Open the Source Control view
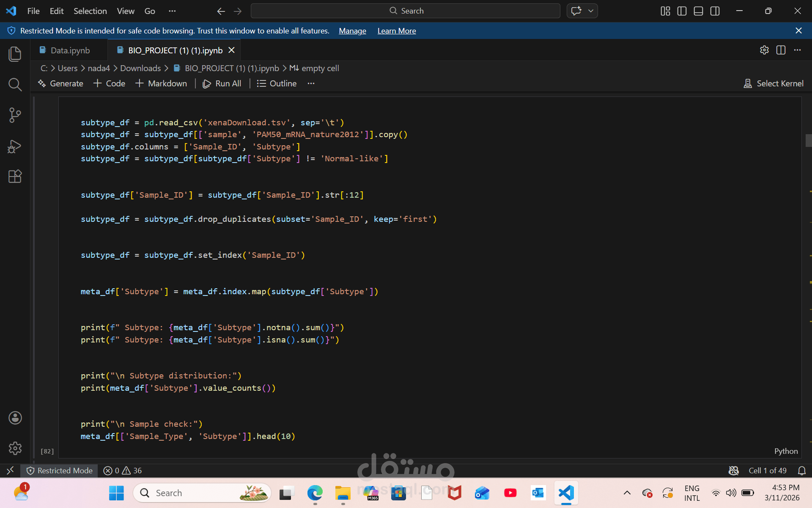812x508 pixels. (x=15, y=115)
